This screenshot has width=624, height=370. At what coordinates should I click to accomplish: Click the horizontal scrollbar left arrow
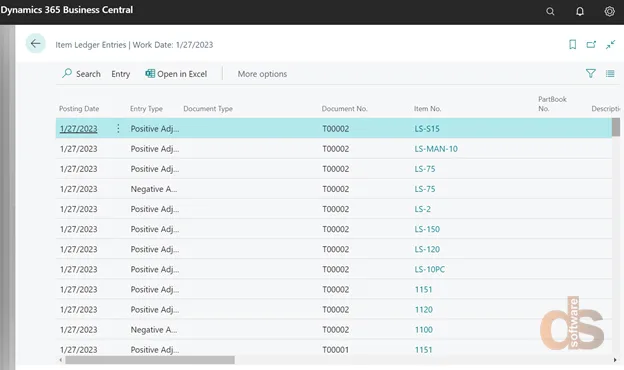tap(60, 360)
